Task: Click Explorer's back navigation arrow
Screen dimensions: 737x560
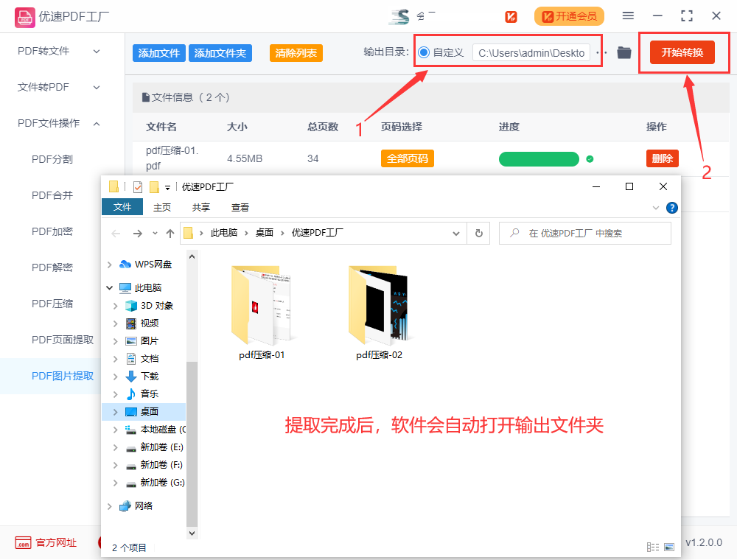Action: [x=116, y=234]
